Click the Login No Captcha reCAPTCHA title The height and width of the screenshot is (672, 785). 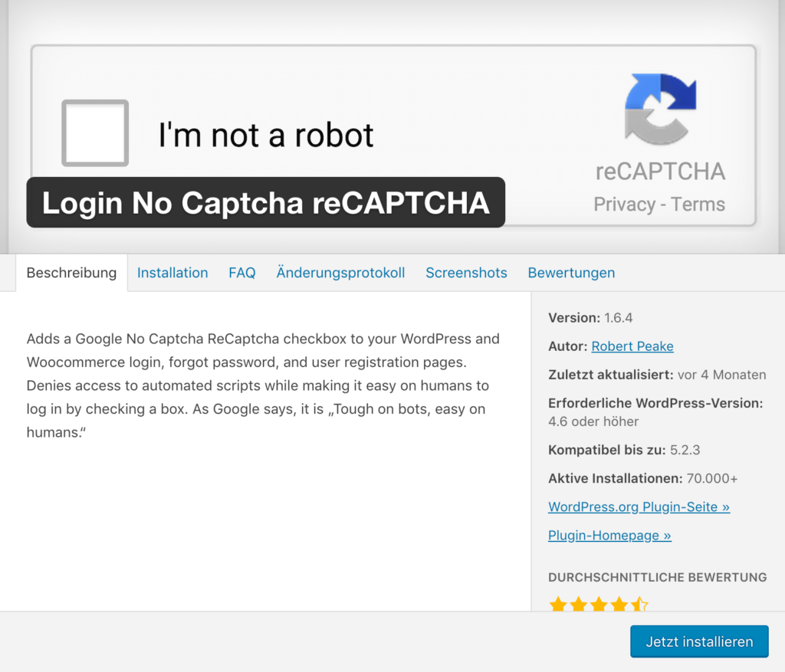tap(266, 202)
